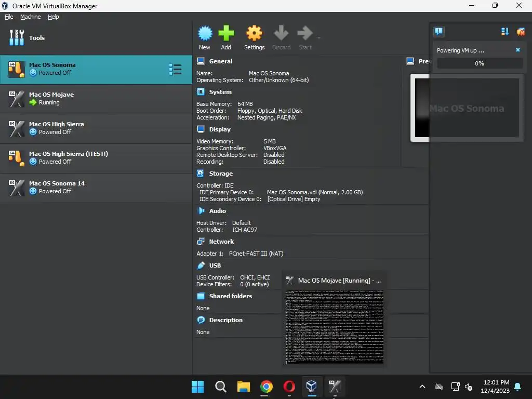The image size is (532, 399).
Task: Select the Mac OS Sonoma VM
Action: point(96,69)
